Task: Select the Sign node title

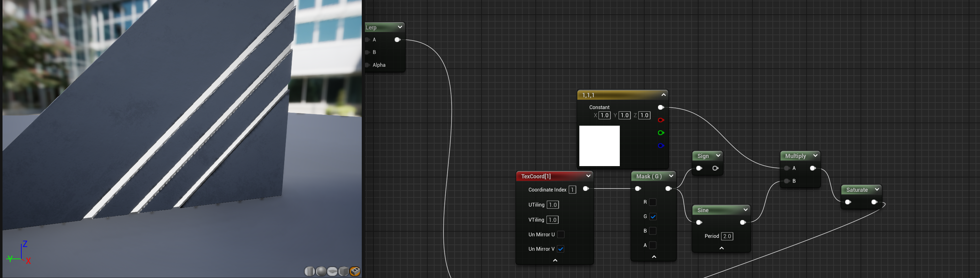Action: (x=703, y=156)
